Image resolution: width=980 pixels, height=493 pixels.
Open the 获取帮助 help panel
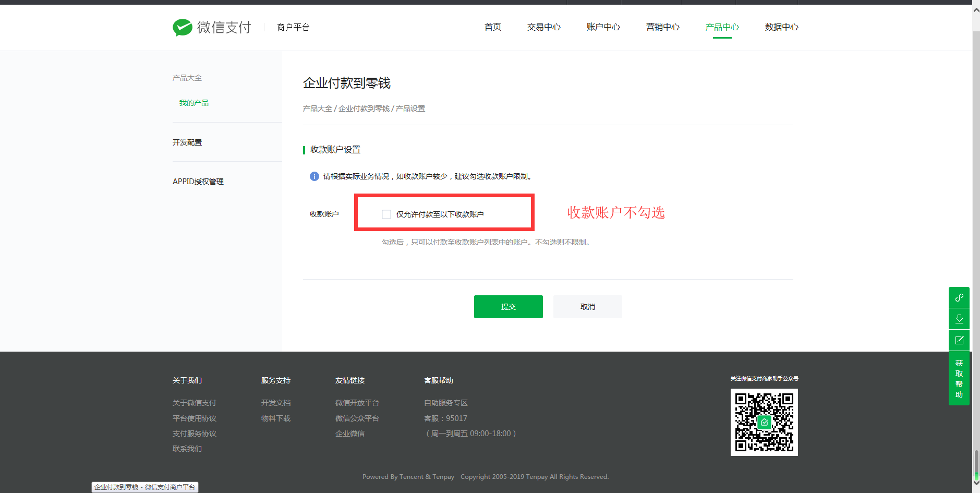coord(959,379)
